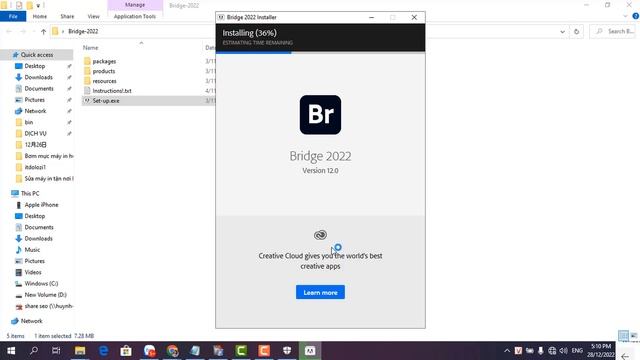Image resolution: width=640 pixels, height=360 pixels.
Task: Open the Explorer ribbon Help icon
Action: (x=636, y=16)
